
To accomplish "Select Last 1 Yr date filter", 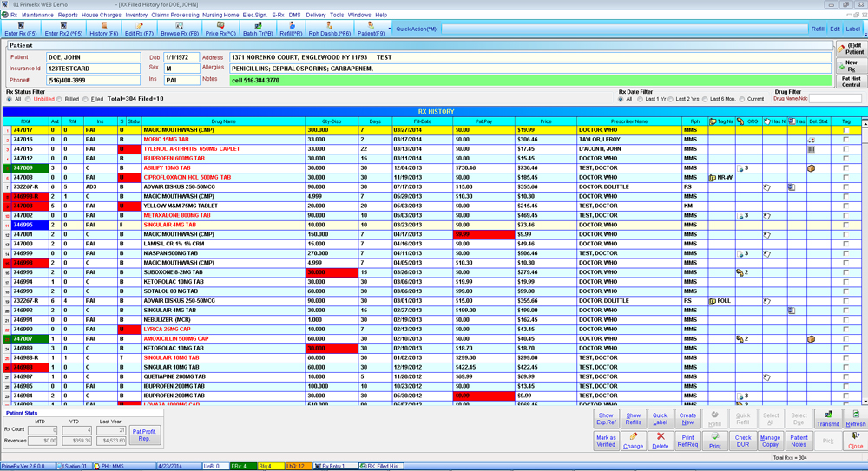I will click(x=639, y=100).
